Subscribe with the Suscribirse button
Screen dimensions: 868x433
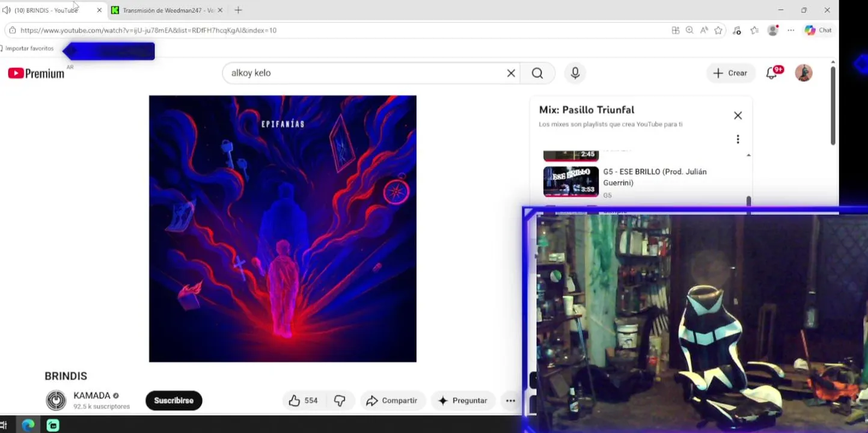tap(174, 401)
